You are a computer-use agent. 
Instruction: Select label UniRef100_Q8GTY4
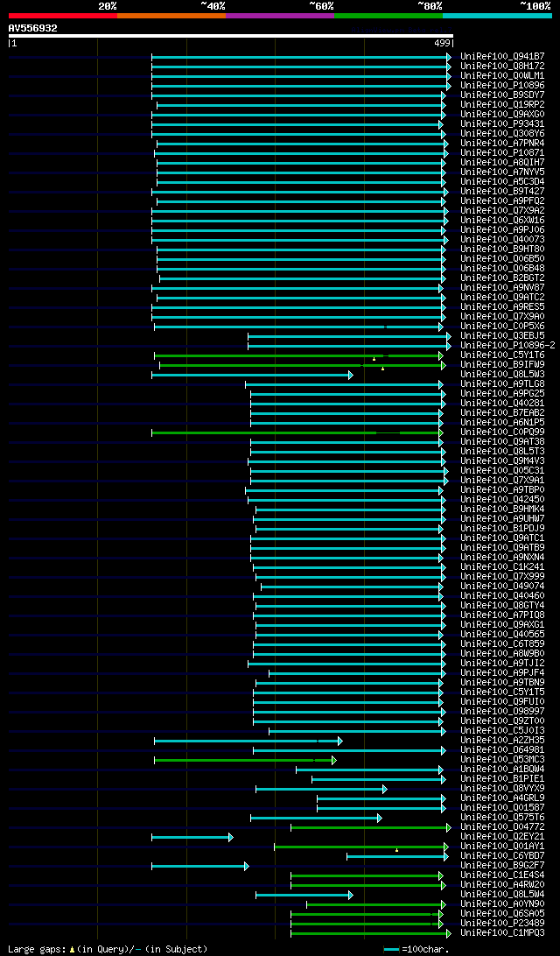[503, 606]
